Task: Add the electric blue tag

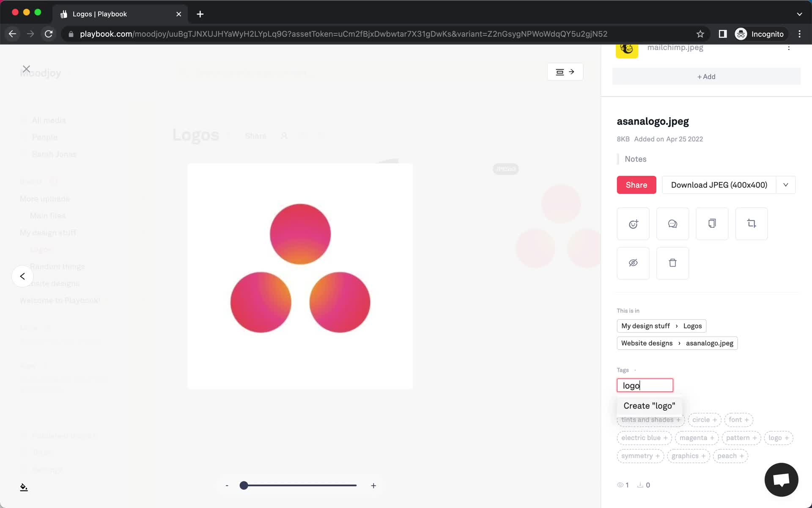Action: pyautogui.click(x=644, y=438)
